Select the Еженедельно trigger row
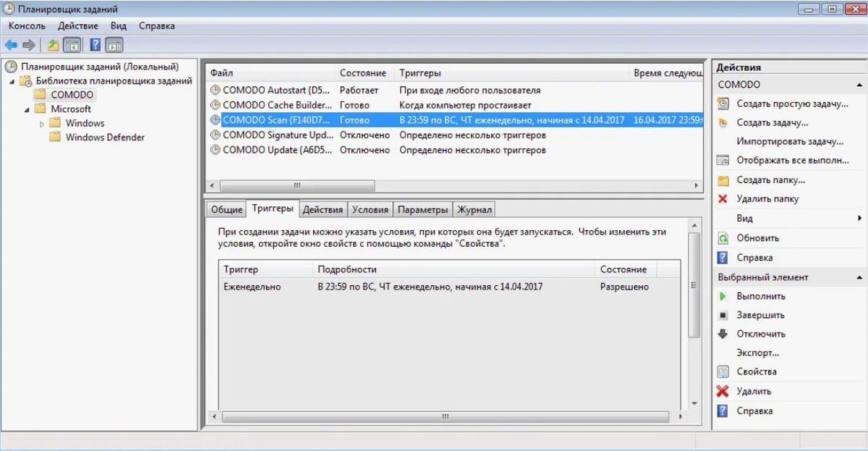868x451 pixels. tap(449, 287)
